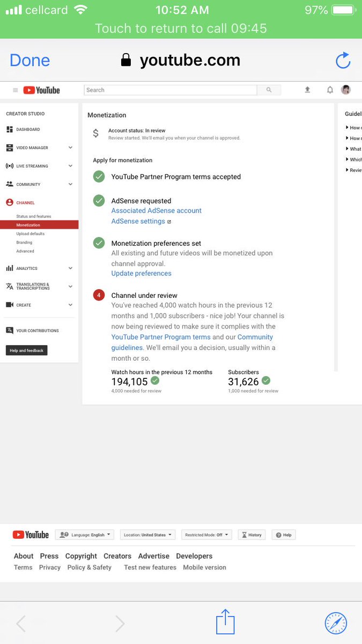The height and width of the screenshot is (644, 362).
Task: Click the YouTube logo in header
Action: click(41, 90)
